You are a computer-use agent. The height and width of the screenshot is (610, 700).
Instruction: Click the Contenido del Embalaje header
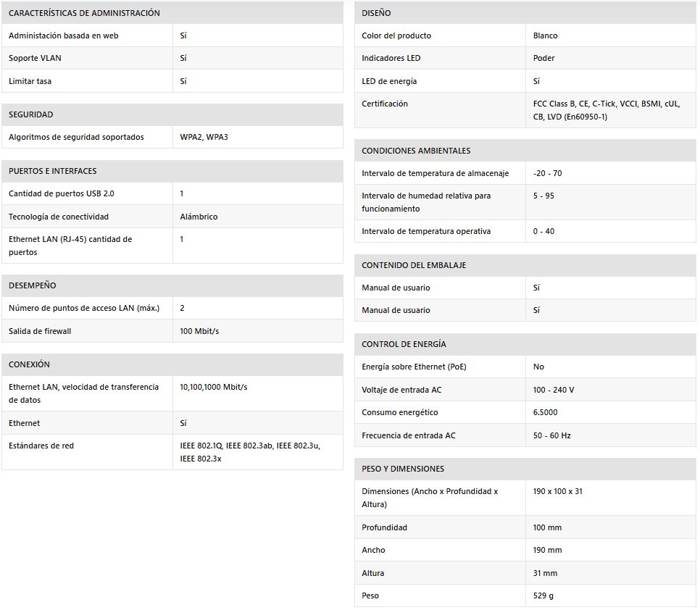coord(414,265)
